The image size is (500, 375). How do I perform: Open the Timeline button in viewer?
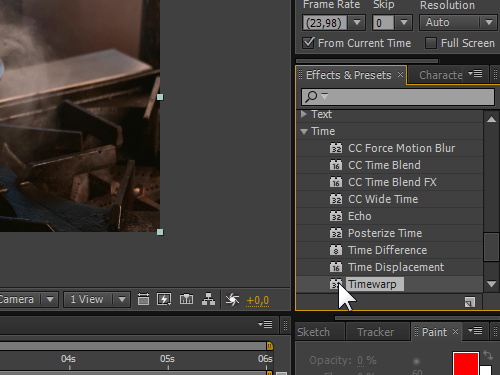186,299
